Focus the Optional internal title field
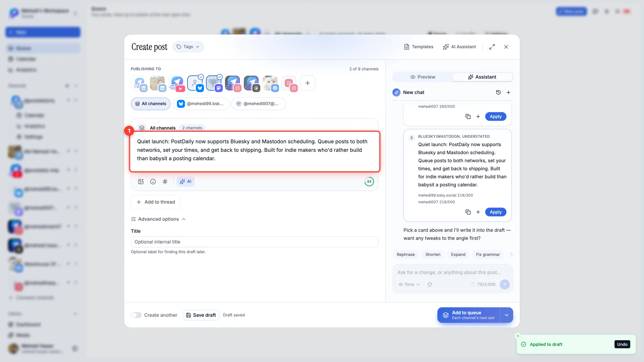 point(255,242)
